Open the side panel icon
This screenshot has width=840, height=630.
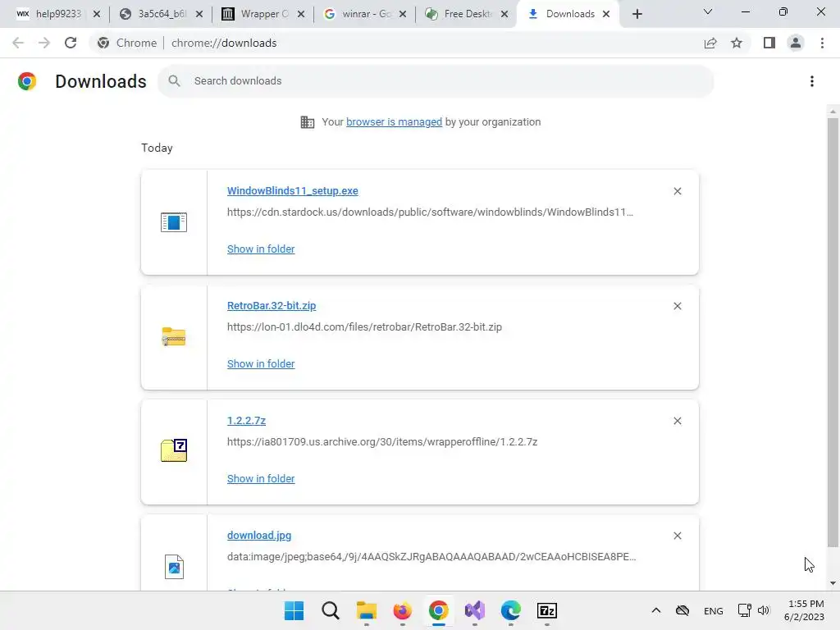(x=769, y=43)
